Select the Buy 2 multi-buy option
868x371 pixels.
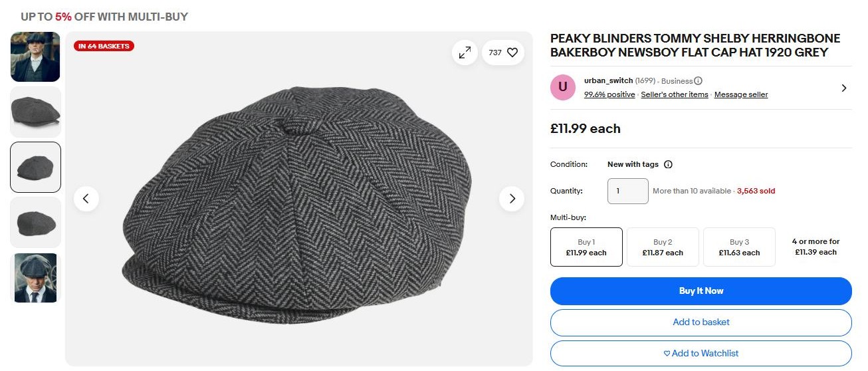pos(663,247)
